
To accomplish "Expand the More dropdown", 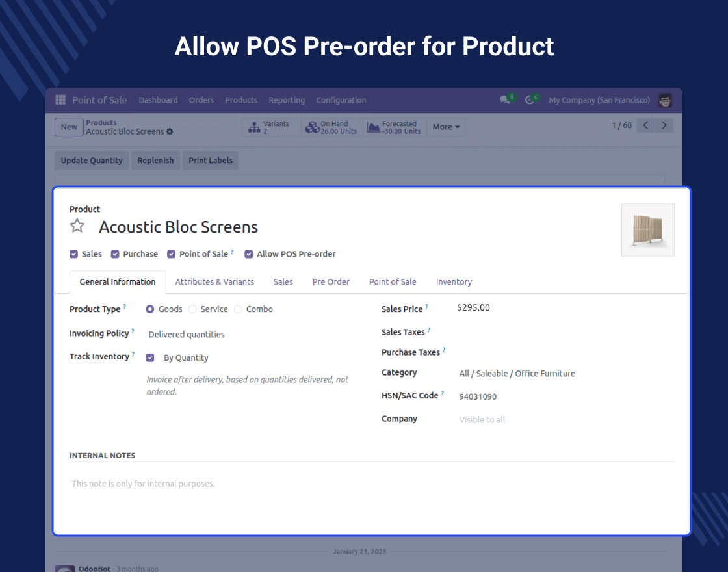I will coord(446,127).
